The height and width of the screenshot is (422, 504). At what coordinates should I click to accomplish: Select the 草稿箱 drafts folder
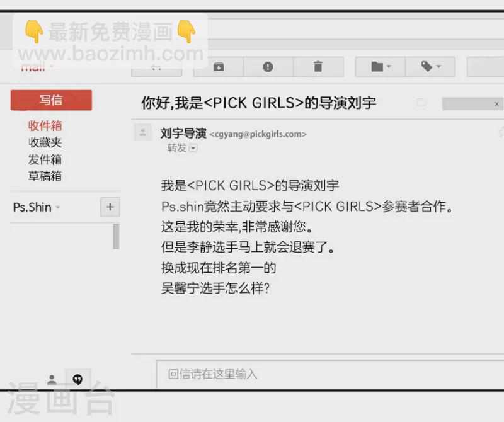click(45, 176)
